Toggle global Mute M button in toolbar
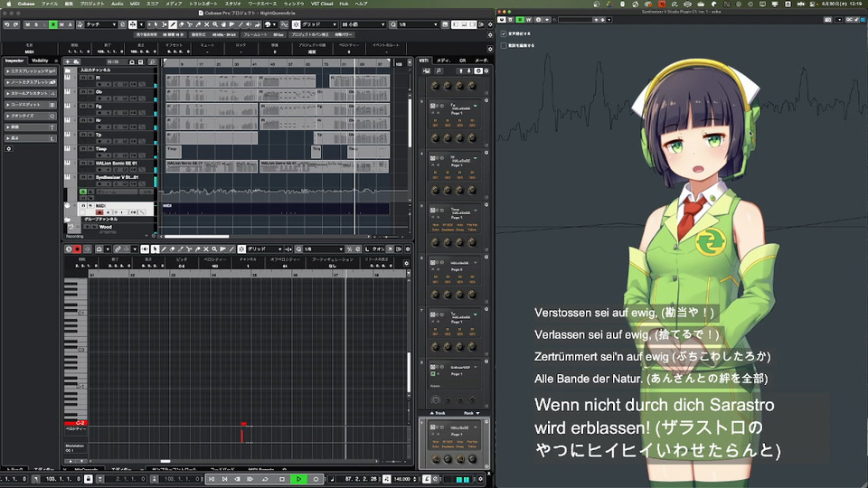Viewport: 868px width, 488px height. [x=28, y=24]
